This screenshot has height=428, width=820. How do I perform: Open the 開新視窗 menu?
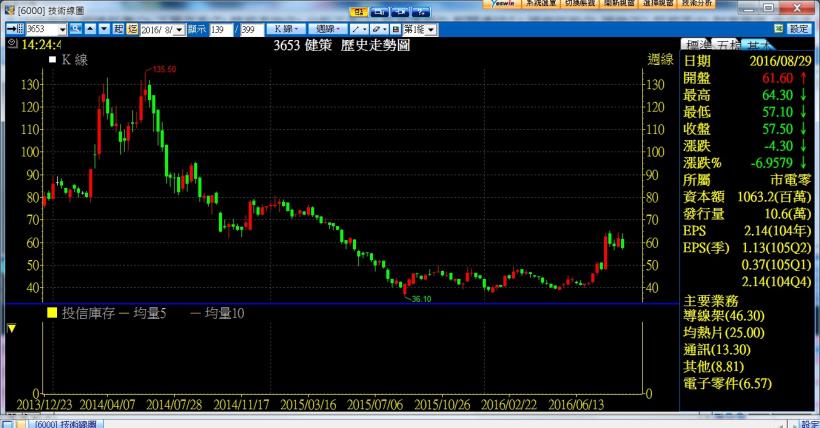tap(619, 3)
